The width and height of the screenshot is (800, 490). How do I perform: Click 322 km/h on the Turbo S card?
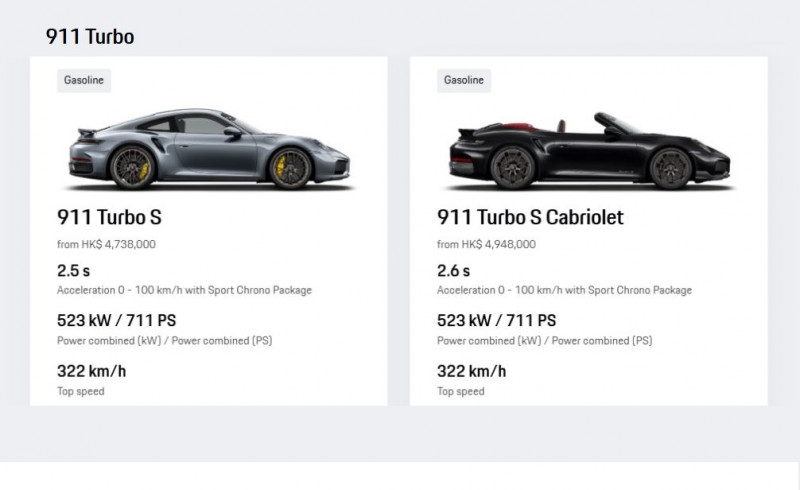(92, 372)
